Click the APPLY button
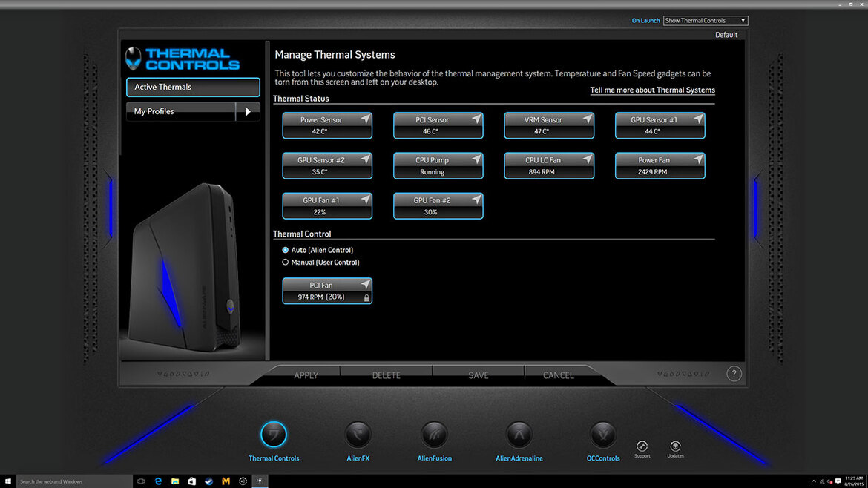Image resolution: width=868 pixels, height=488 pixels. coord(306,375)
